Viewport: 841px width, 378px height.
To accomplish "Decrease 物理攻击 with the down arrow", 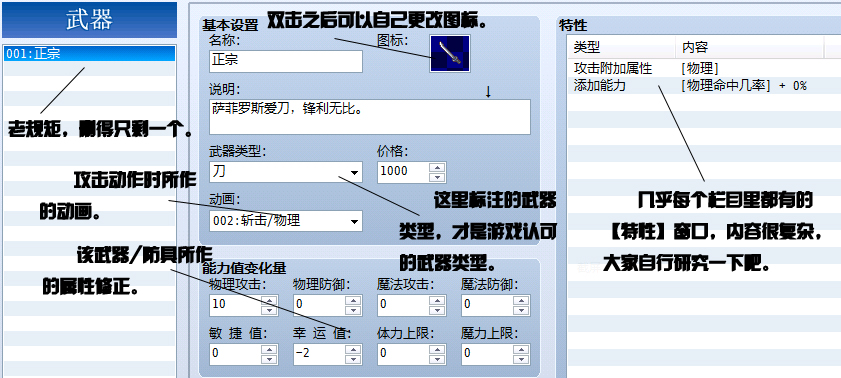I will click(x=269, y=310).
